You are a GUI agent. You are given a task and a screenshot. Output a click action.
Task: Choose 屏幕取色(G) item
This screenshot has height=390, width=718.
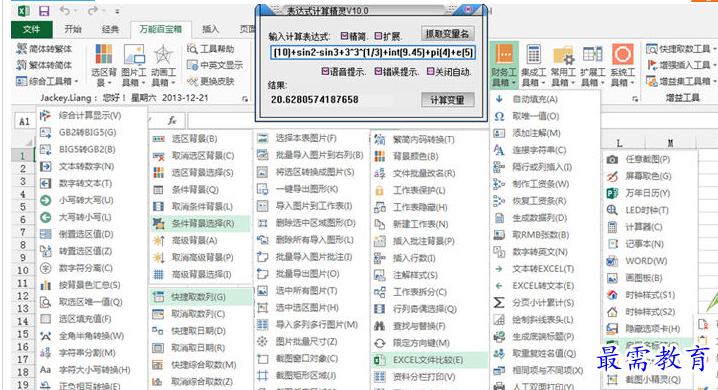[x=639, y=176]
